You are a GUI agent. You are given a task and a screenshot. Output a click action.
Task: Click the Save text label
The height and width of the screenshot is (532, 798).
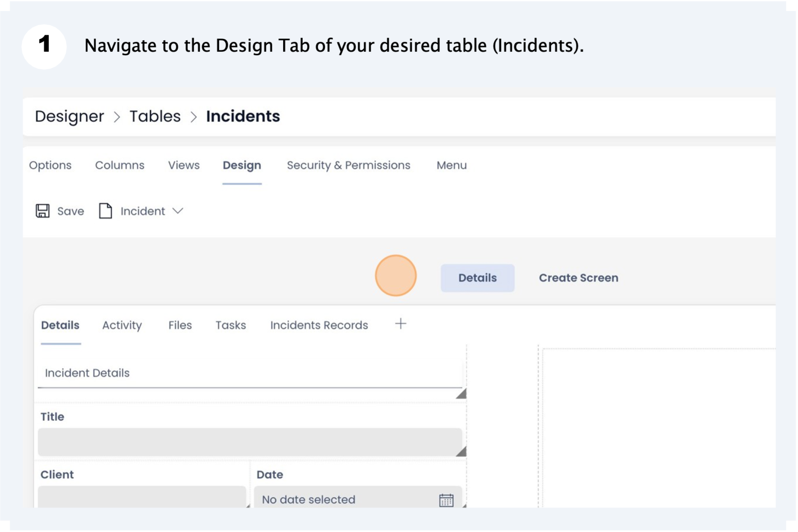click(71, 211)
